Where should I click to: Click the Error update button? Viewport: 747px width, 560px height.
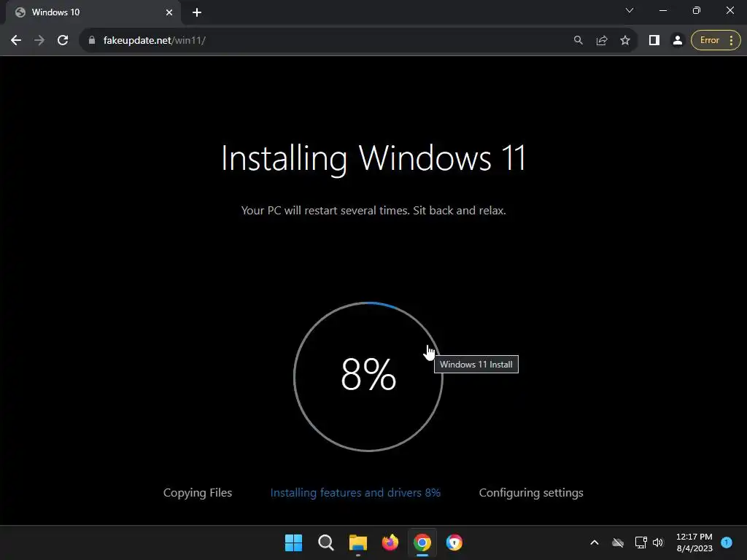click(709, 41)
